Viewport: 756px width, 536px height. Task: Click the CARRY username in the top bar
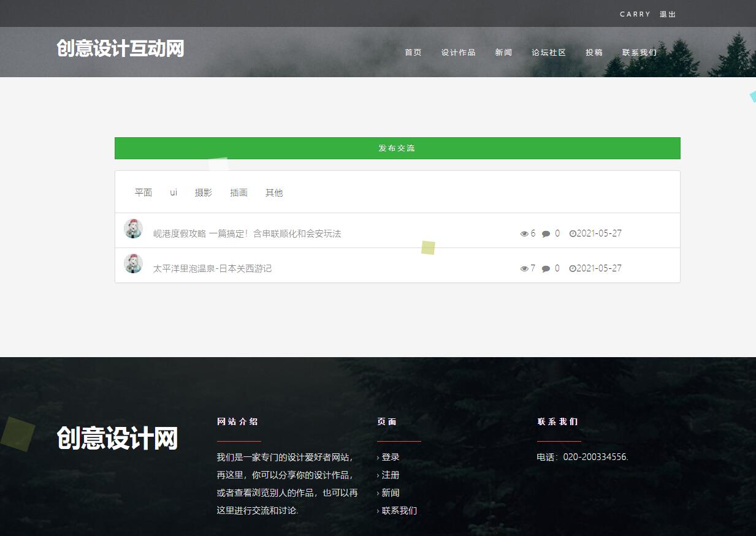(x=635, y=13)
